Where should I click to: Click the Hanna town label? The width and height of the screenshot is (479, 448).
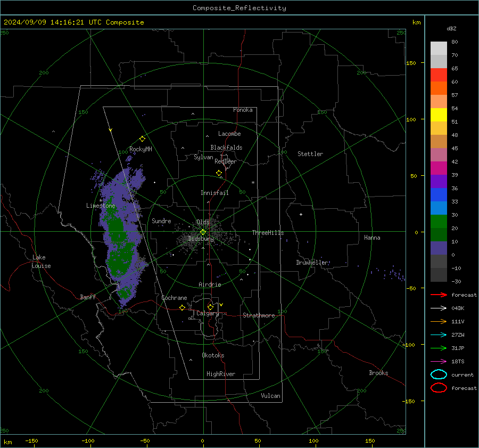372,238
